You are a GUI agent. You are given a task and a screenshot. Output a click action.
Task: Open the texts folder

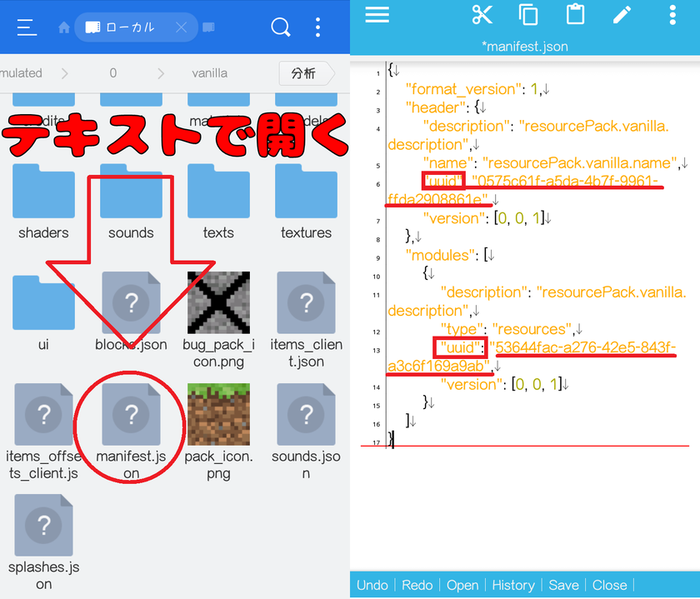tap(218, 202)
